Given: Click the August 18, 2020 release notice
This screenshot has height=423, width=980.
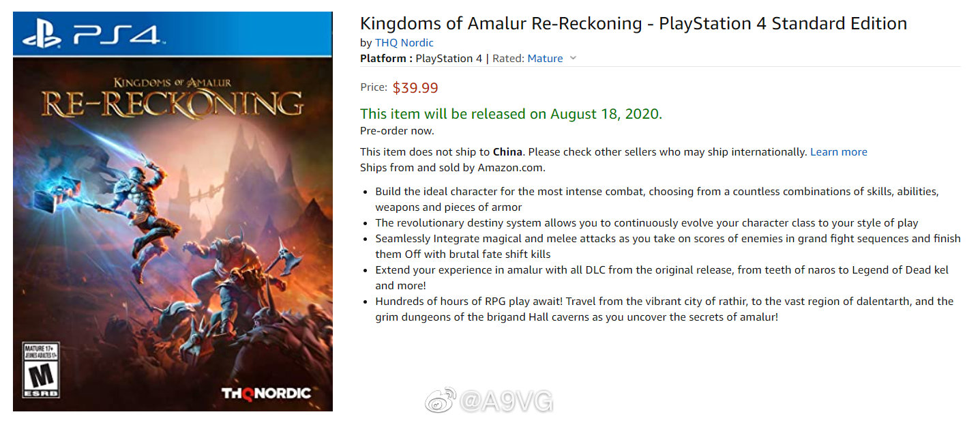Looking at the screenshot, I should click(511, 114).
